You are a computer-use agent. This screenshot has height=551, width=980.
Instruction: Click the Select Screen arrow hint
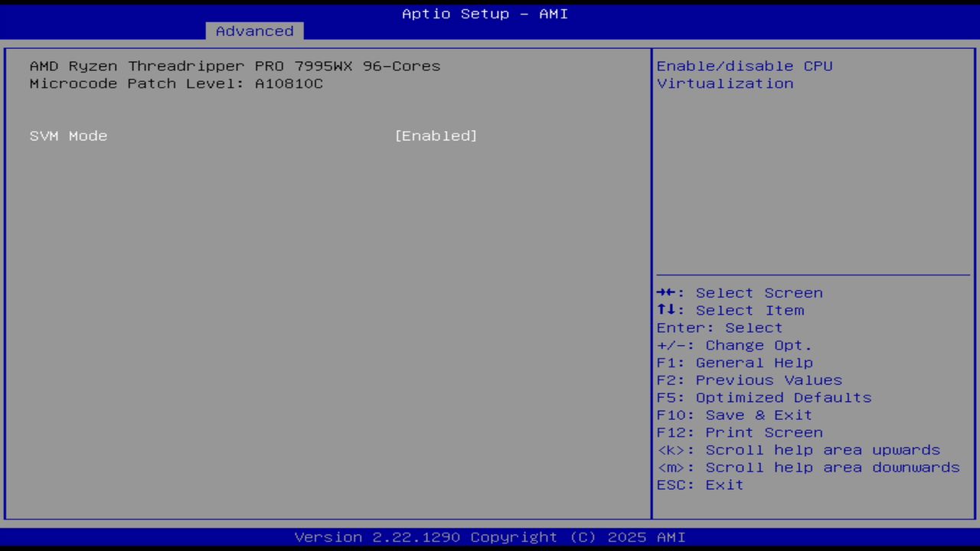[740, 293]
